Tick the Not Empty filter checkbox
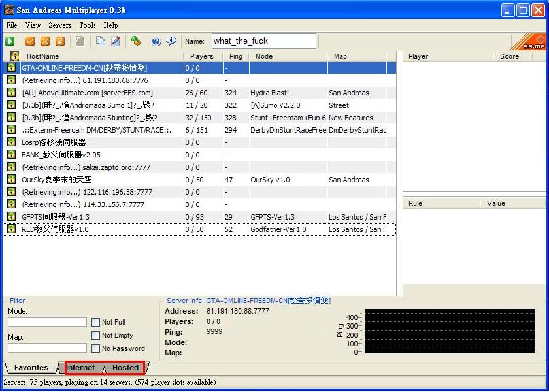549x392 pixels. [96, 335]
